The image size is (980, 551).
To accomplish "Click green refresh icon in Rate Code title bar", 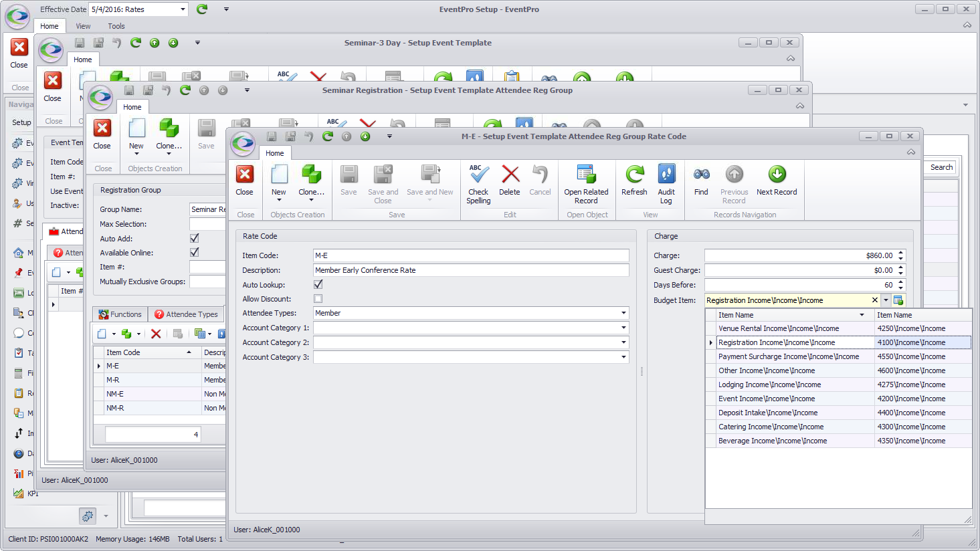I will point(328,136).
